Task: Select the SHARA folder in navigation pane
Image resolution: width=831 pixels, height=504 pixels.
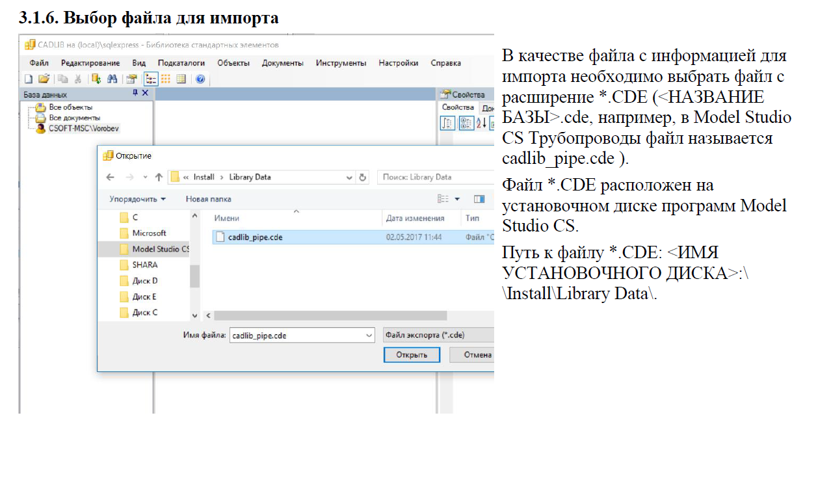Action: coord(144,265)
